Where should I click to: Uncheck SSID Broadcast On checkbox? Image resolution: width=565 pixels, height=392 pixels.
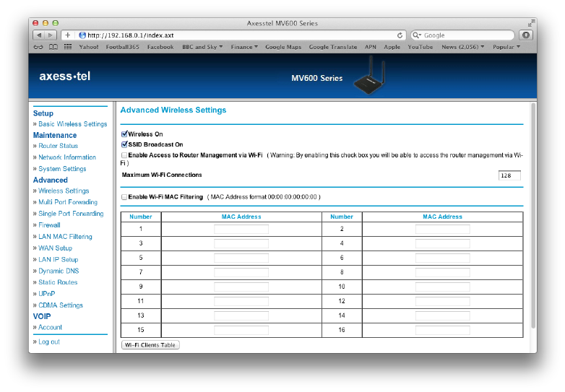pos(124,144)
